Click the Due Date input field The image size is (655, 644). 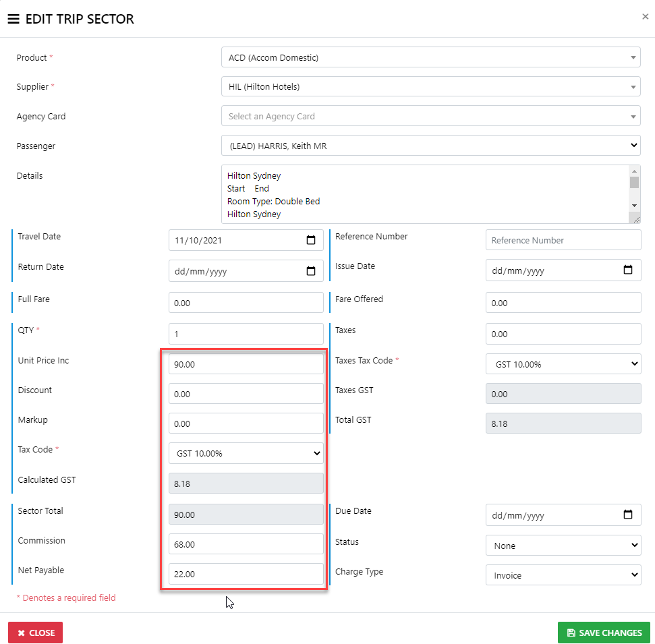[x=563, y=515]
